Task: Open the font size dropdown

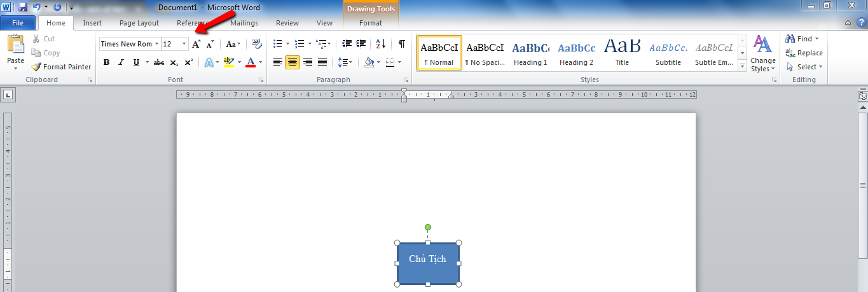Action: tap(184, 44)
